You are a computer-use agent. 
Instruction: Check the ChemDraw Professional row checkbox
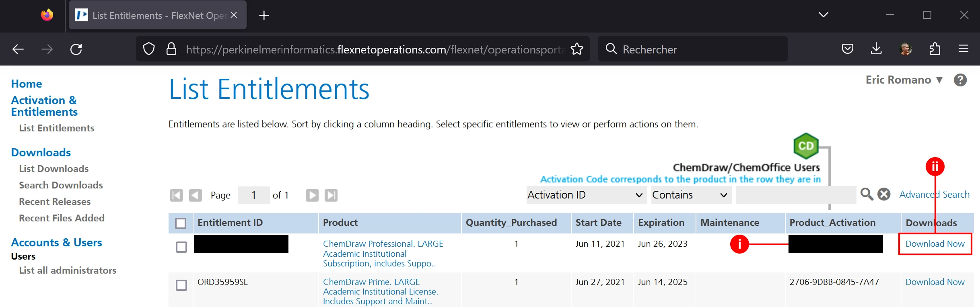181,247
